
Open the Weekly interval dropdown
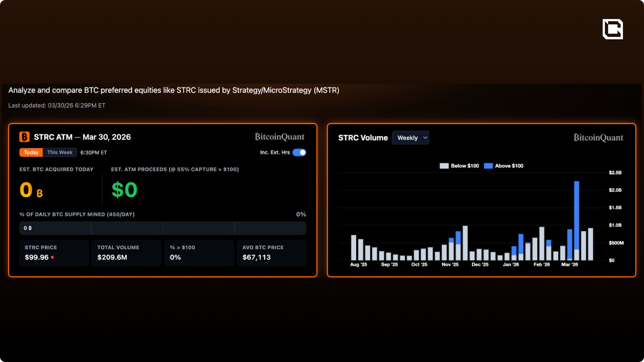tap(411, 138)
